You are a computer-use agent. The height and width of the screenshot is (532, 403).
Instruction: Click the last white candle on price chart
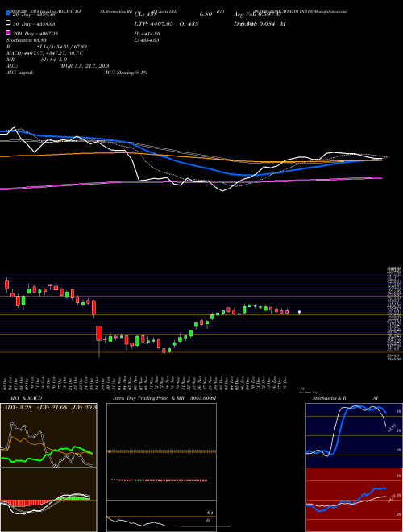pyautogui.click(x=299, y=313)
